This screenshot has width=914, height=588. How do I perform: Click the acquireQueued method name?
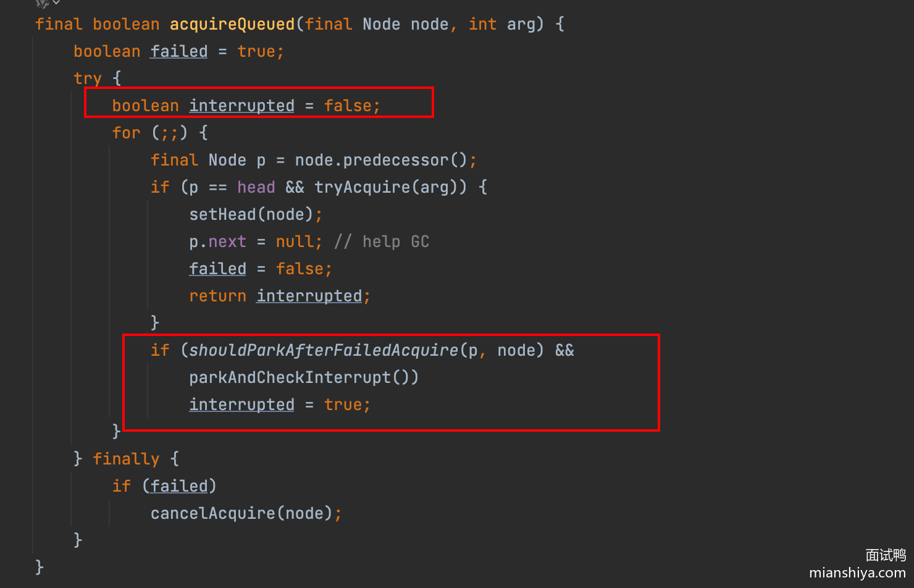point(232,25)
